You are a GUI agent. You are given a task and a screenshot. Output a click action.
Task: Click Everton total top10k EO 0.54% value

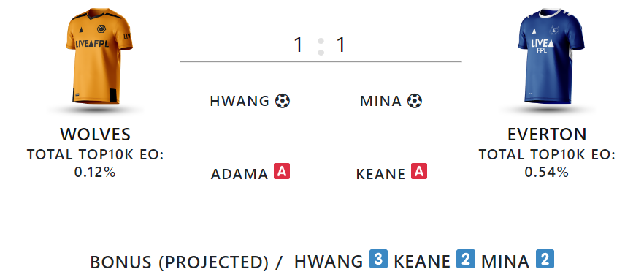[547, 173]
